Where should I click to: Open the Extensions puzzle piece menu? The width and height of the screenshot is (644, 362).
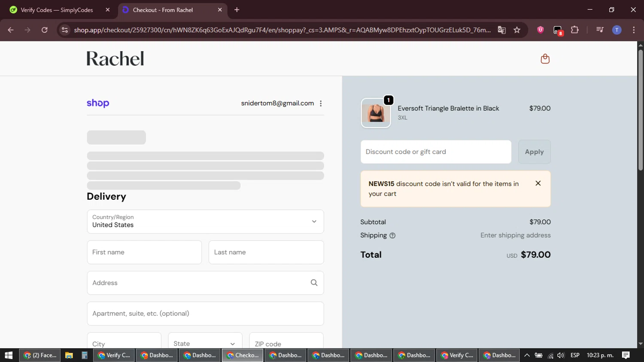coord(574,30)
